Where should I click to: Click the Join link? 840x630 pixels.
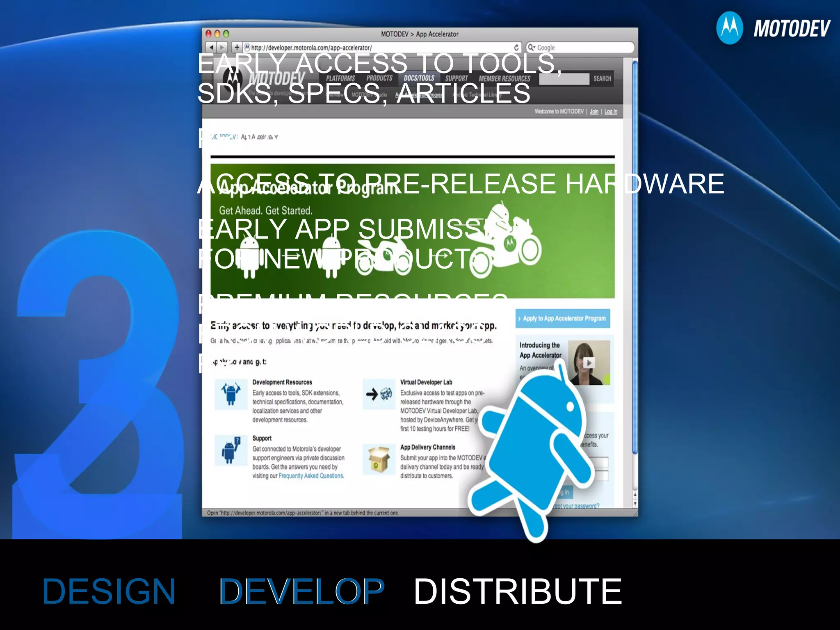click(x=594, y=112)
